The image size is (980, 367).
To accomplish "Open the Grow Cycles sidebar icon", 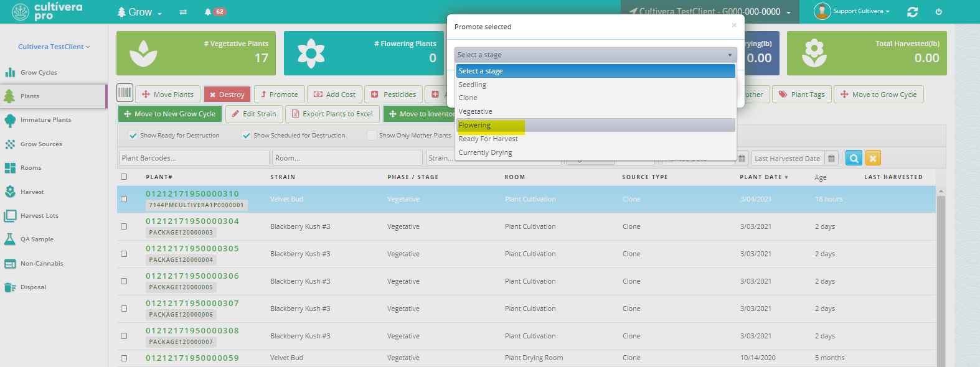I will click(x=10, y=73).
